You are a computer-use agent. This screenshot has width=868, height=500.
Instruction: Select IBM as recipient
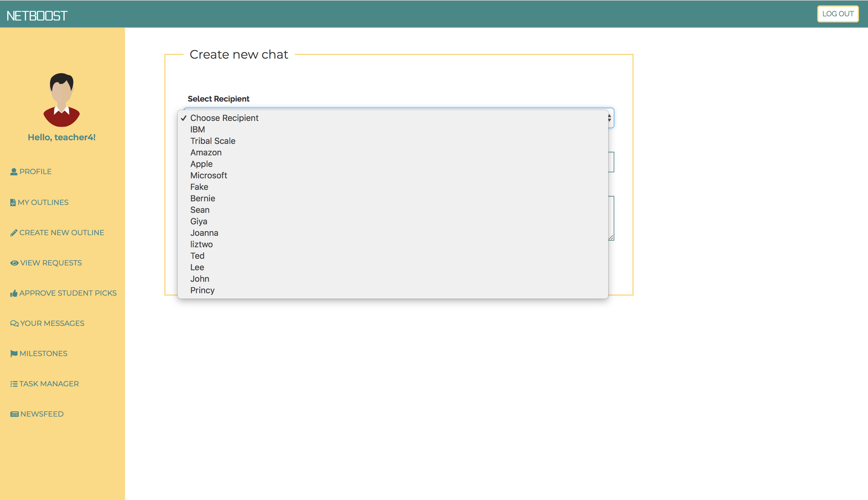point(393,129)
